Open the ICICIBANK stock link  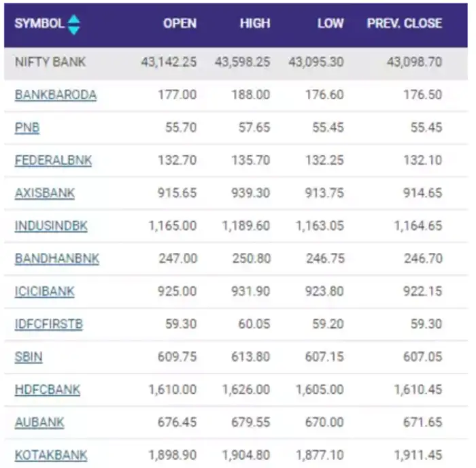pos(44,291)
